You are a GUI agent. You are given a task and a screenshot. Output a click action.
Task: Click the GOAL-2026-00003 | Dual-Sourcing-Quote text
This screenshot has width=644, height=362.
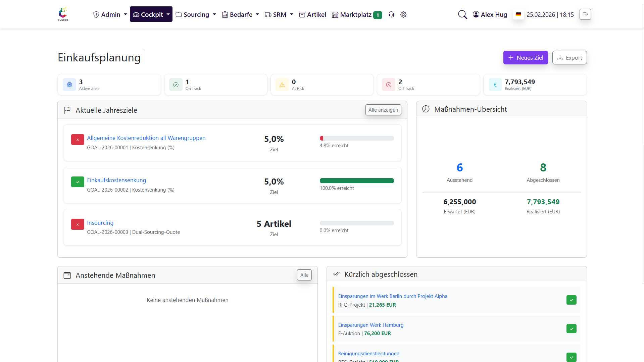coord(134,232)
